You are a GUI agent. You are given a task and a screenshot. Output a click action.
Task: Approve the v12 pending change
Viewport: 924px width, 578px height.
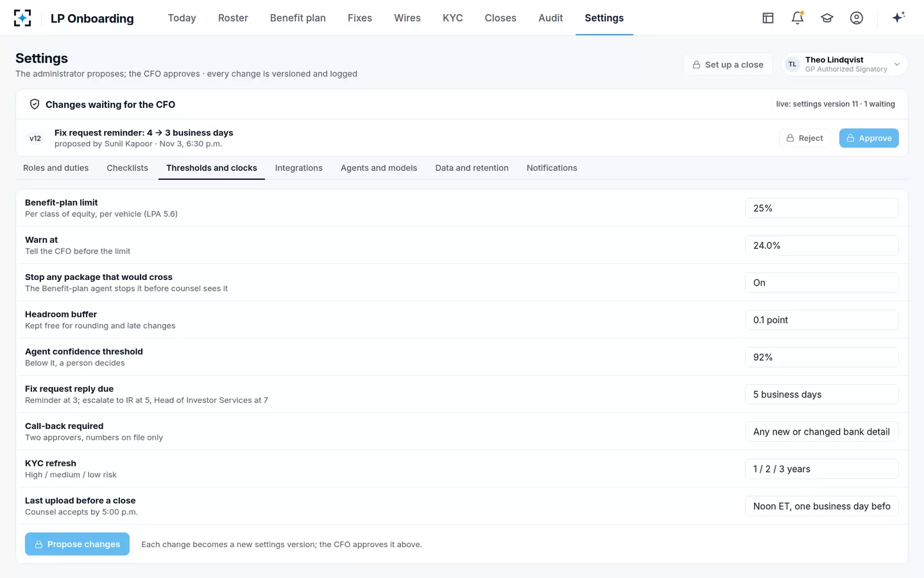click(869, 138)
